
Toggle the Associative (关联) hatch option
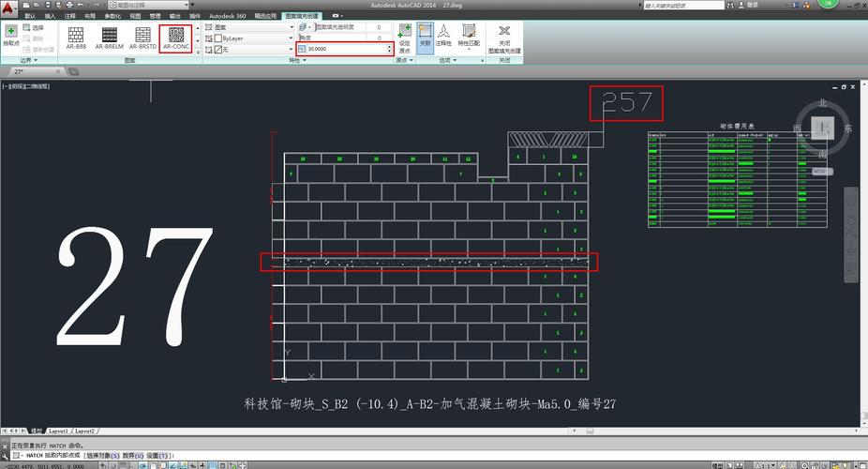click(x=426, y=36)
